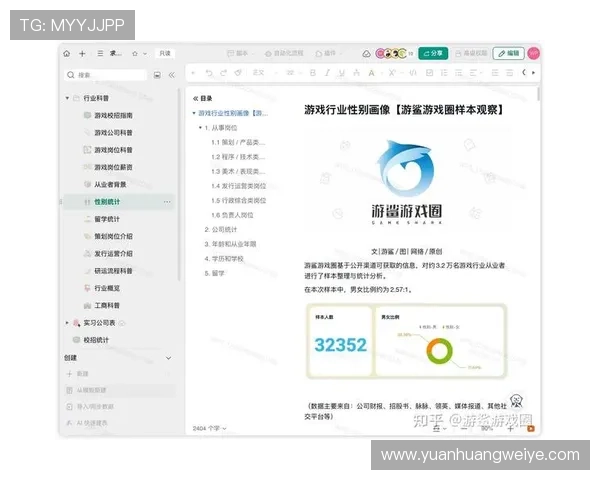The height and width of the screenshot is (480, 600).
Task: Open 校招统计 in sidebar
Action: point(96,340)
